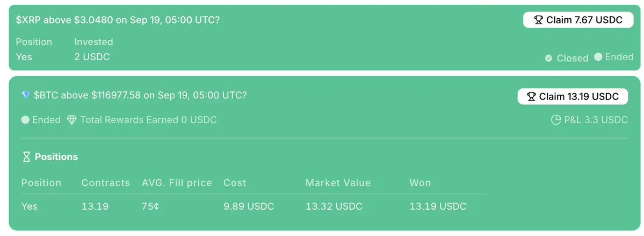The height and width of the screenshot is (236, 644).
Task: Select the Contracts column header
Action: pyautogui.click(x=106, y=183)
